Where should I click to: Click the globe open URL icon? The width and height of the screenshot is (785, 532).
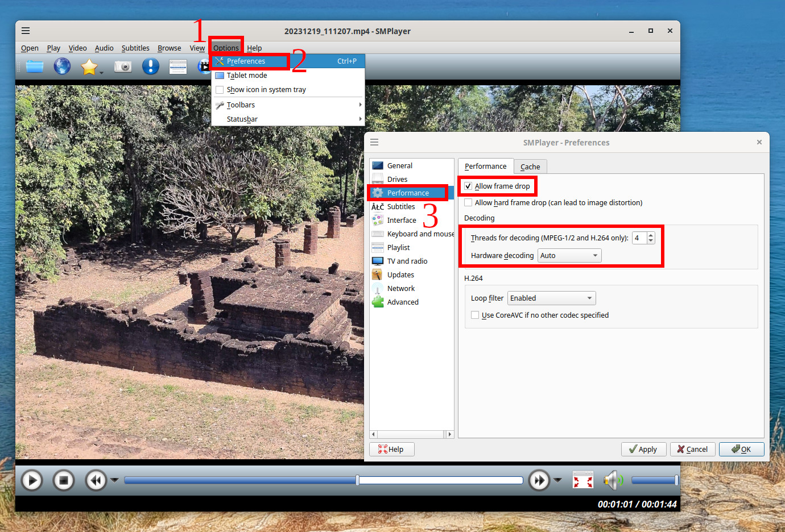[x=62, y=66]
